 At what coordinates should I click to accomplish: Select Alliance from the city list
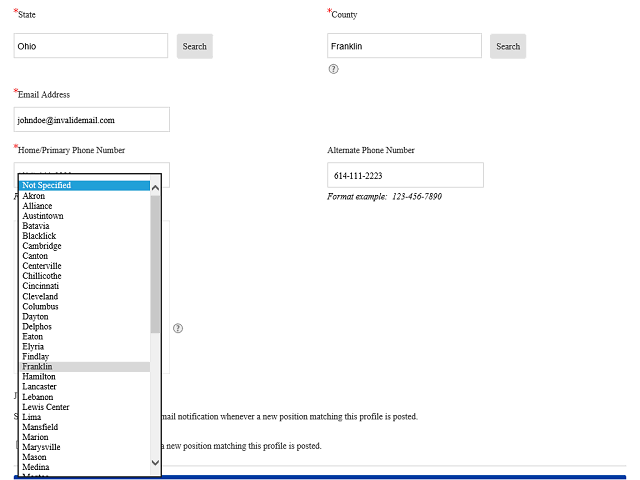pos(85,206)
